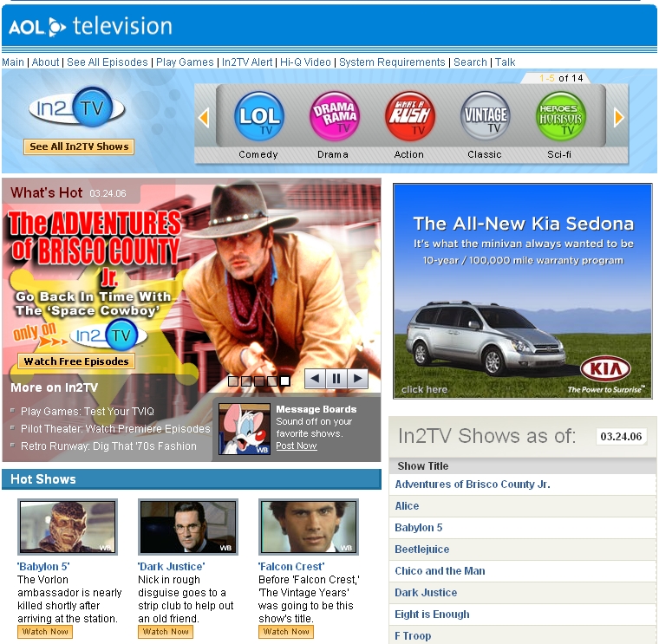This screenshot has width=659, height=644.
Task: Advance to next What's Hot slide
Action: (x=357, y=379)
